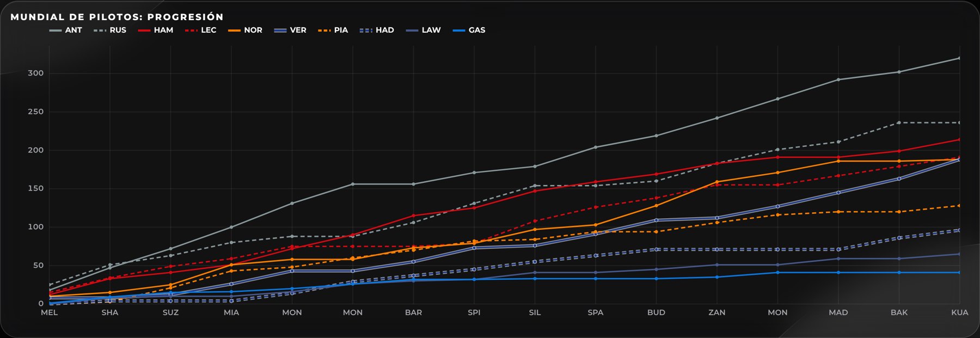Image resolution: width=980 pixels, height=338 pixels.
Task: Select the LAW line endpoint at KUA
Action: (959, 254)
